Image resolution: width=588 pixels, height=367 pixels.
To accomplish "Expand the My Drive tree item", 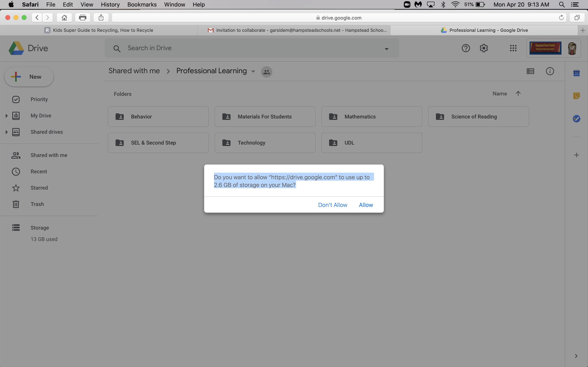I will 6,115.
